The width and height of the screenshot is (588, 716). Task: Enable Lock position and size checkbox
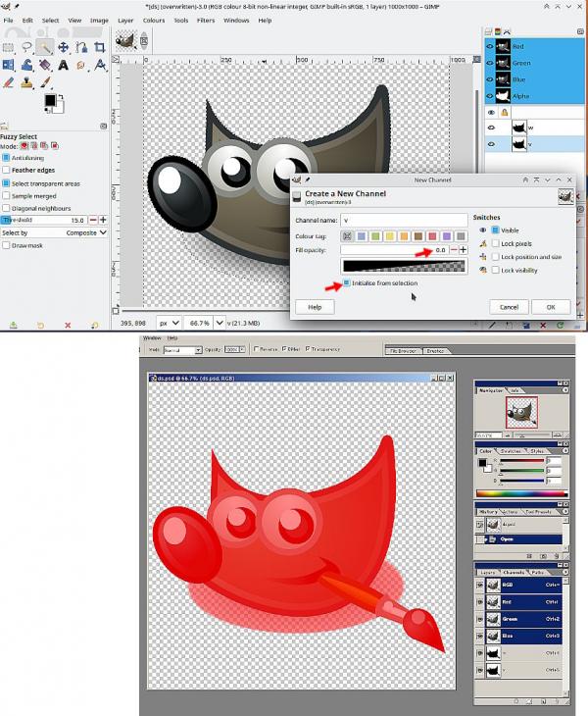coord(496,257)
